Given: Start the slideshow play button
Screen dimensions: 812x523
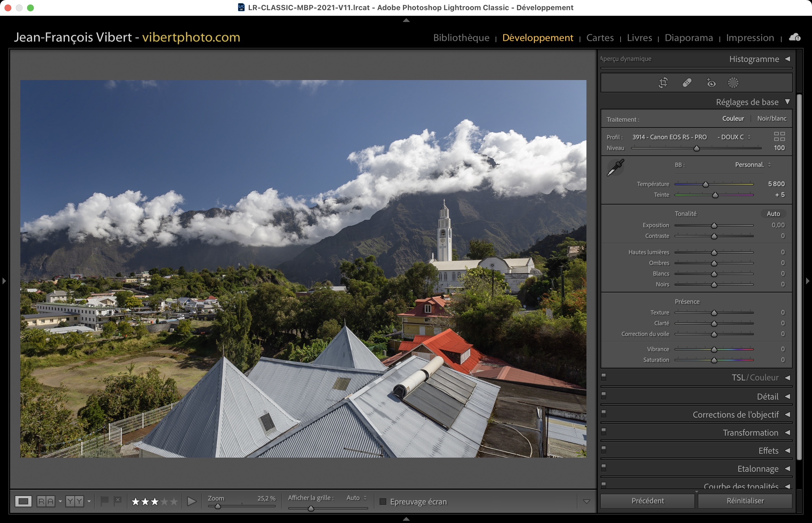Looking at the screenshot, I should [x=192, y=501].
